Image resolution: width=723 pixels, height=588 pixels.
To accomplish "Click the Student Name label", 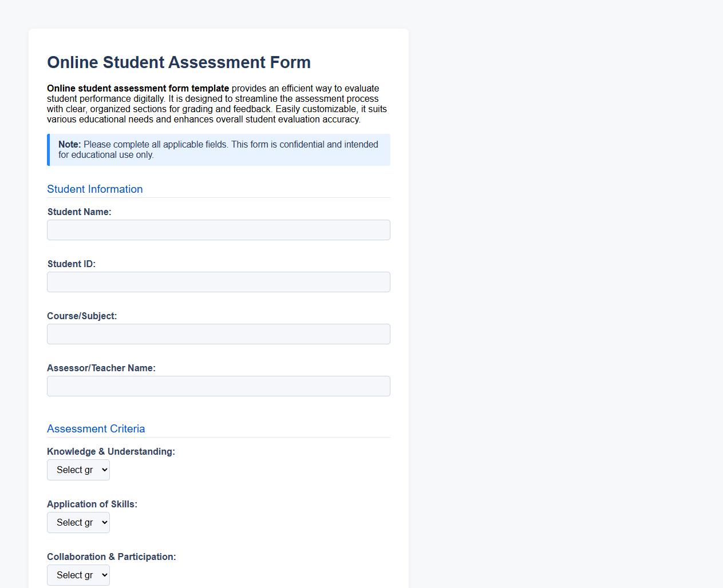I will click(x=80, y=212).
